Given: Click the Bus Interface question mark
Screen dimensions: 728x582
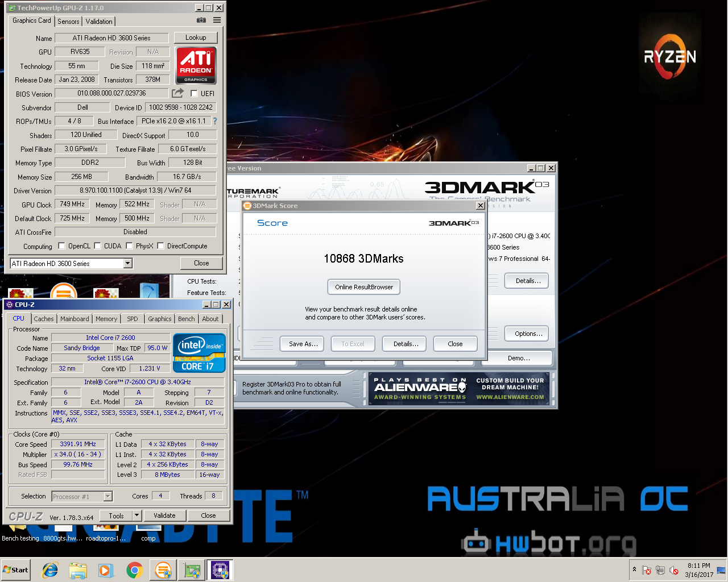Looking at the screenshot, I should pyautogui.click(x=215, y=121).
